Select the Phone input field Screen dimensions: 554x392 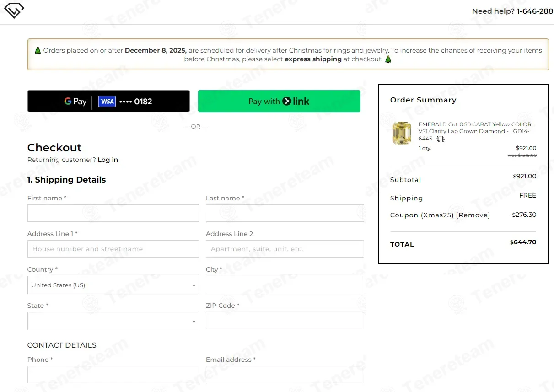click(x=113, y=375)
